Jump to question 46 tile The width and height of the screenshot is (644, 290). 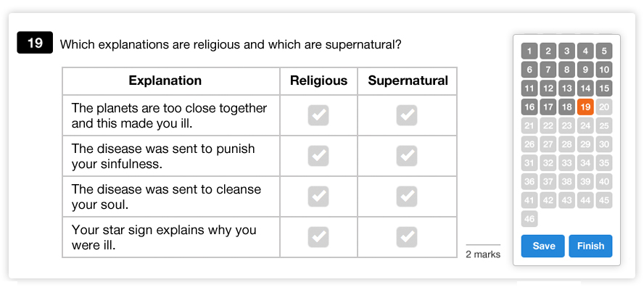click(529, 219)
